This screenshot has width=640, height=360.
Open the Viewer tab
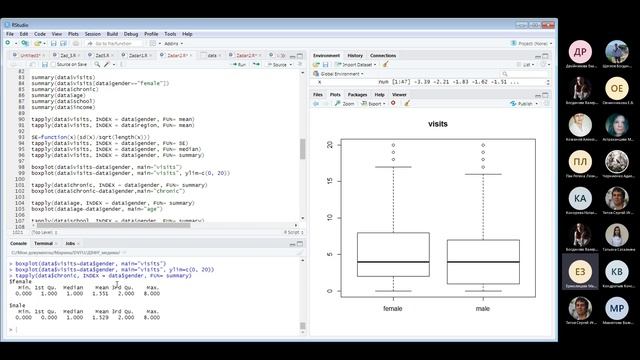coord(399,95)
